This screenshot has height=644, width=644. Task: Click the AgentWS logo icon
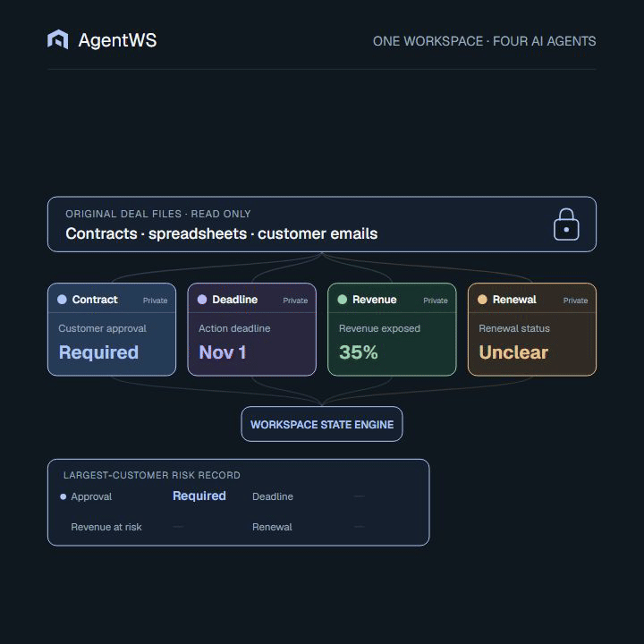coord(58,40)
